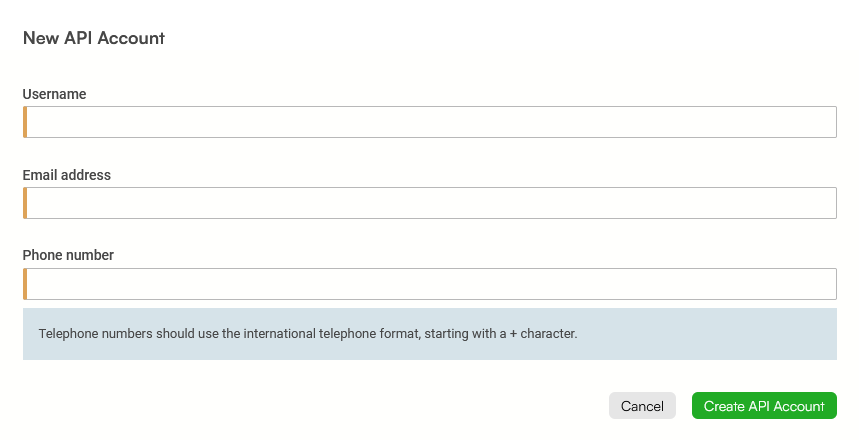The height and width of the screenshot is (440, 859).
Task: Click the Username field label
Action: coord(54,94)
